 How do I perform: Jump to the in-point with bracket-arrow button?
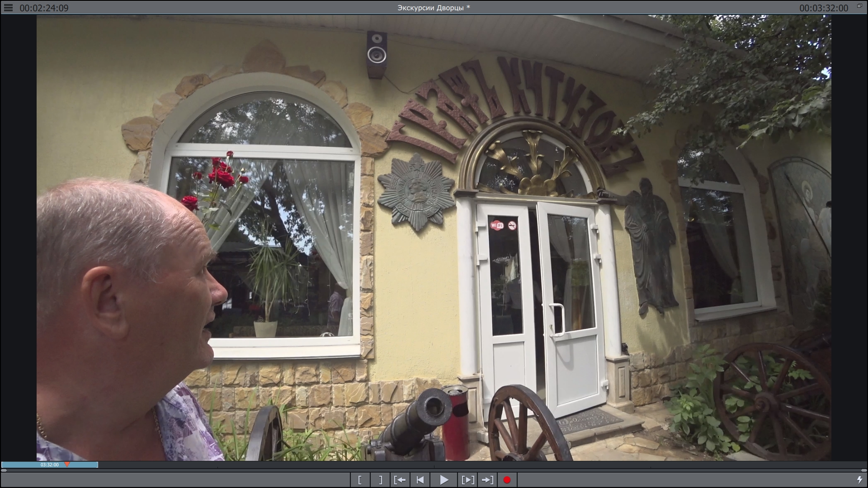tap(400, 480)
